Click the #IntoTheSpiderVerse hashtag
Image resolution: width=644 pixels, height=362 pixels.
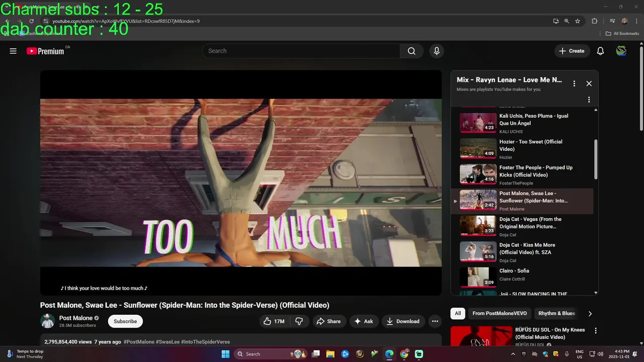pos(205,342)
